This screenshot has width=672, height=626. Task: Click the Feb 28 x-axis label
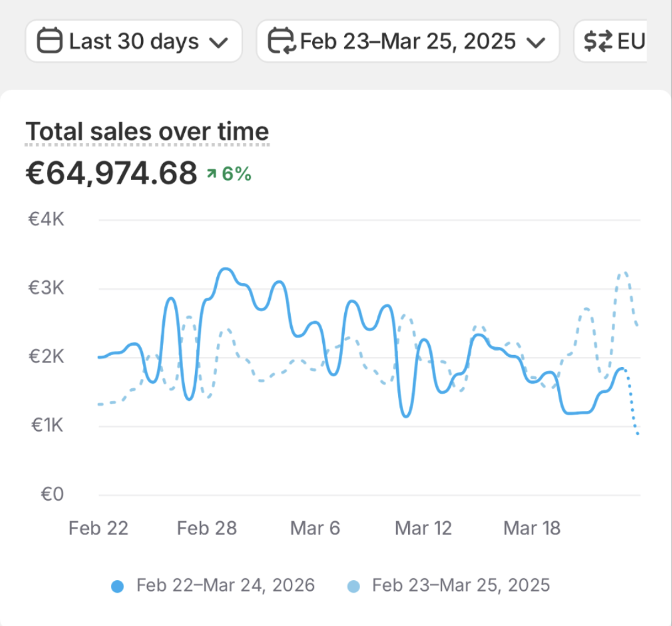point(207,528)
